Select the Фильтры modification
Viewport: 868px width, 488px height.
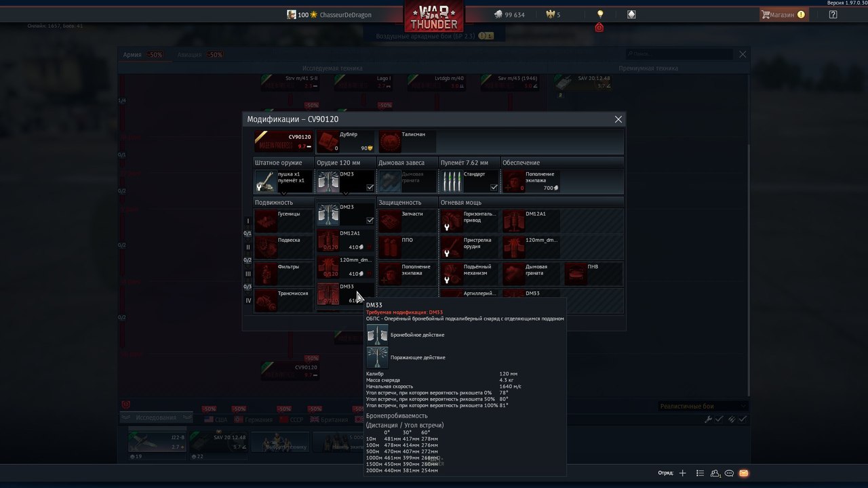283,273
